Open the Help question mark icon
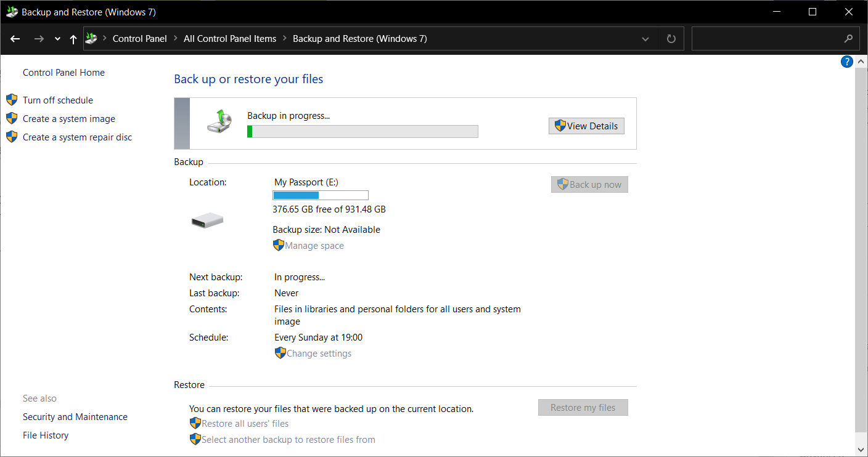 click(847, 62)
